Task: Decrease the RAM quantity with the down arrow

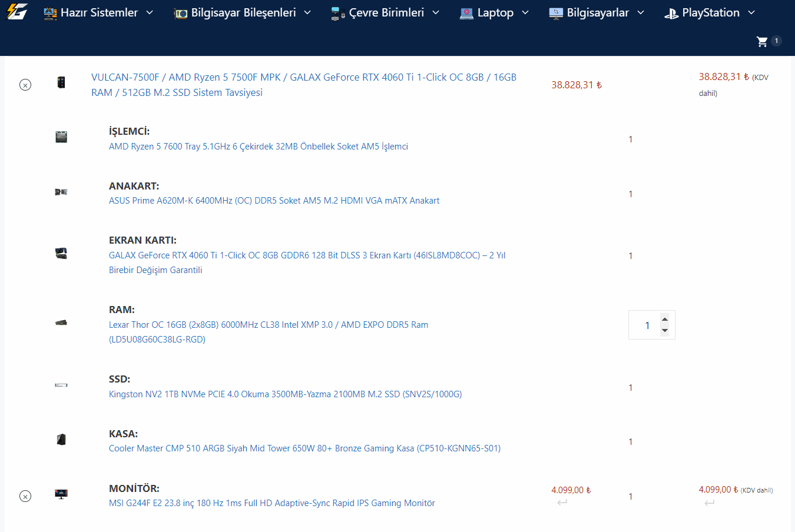Action: (665, 330)
